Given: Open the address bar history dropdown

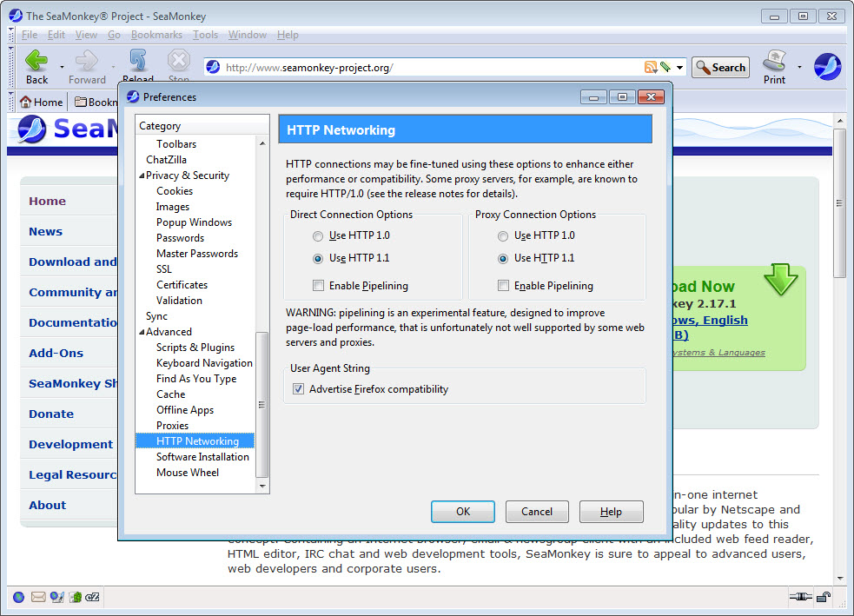Looking at the screenshot, I should tap(679, 68).
